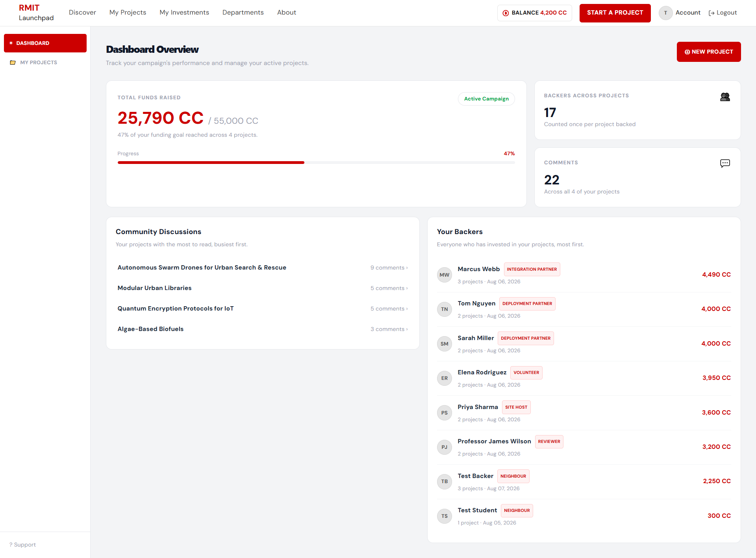The height and width of the screenshot is (558, 756).
Task: Open the Support link in sidebar
Action: [22, 545]
